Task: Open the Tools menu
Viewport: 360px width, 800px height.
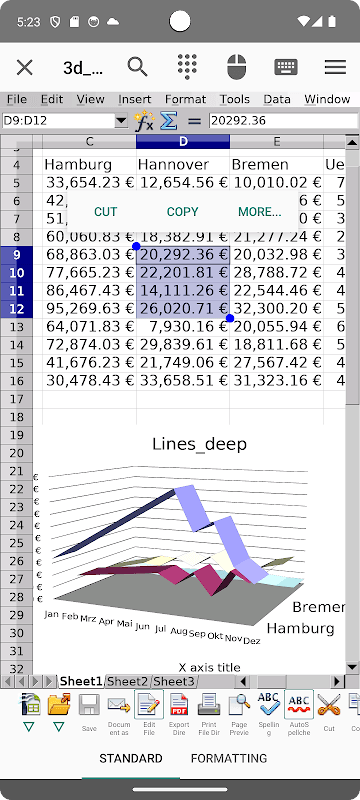Action: click(x=235, y=99)
